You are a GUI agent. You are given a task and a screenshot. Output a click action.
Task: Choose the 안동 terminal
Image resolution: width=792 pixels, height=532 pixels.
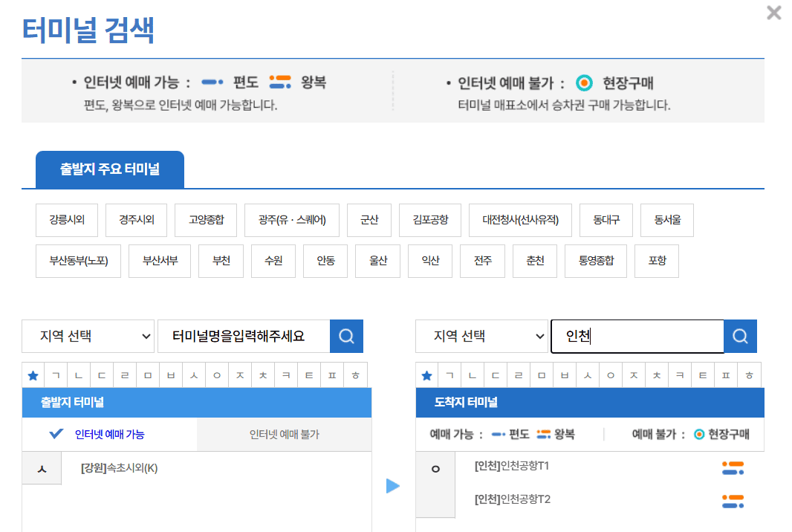(325, 262)
